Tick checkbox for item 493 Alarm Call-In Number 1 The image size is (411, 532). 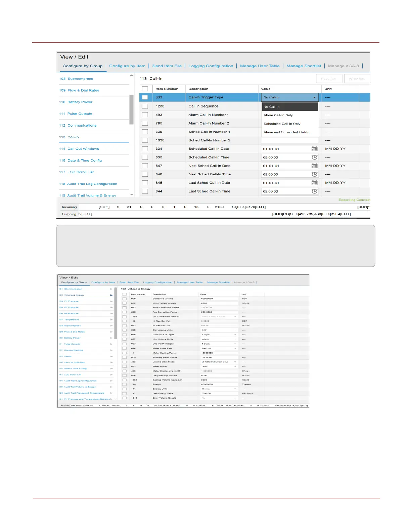coord(145,115)
